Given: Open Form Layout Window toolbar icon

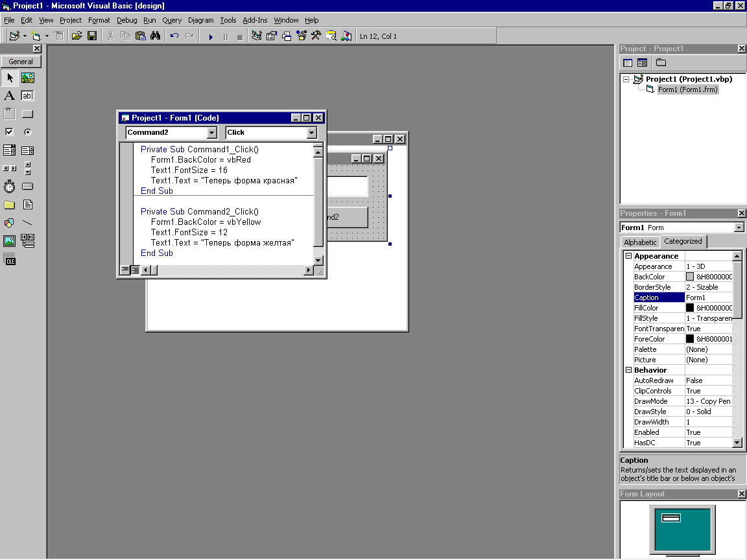Looking at the screenshot, I should 287,36.
